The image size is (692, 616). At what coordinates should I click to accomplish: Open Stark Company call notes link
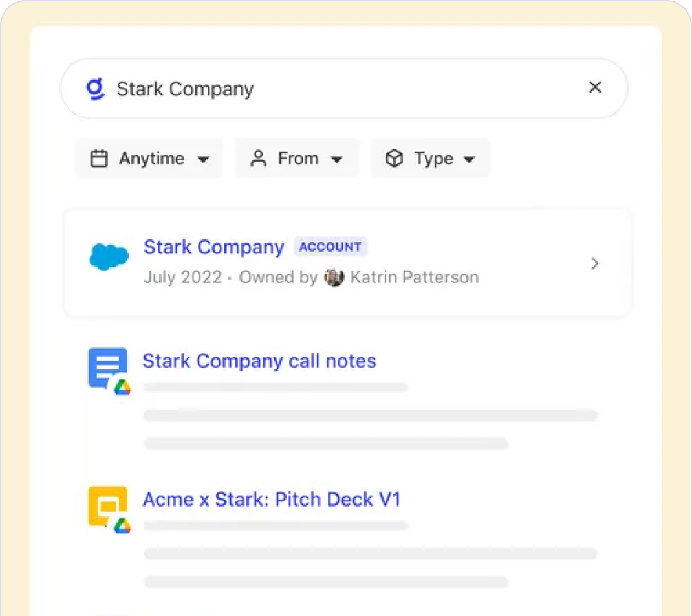tap(259, 361)
